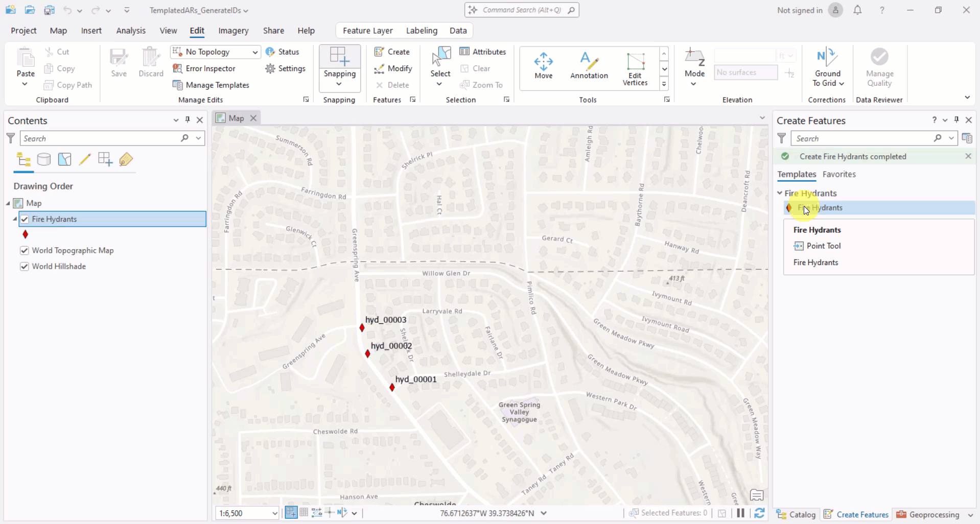Click the Select tool icon
The image size is (980, 524).
click(440, 56)
